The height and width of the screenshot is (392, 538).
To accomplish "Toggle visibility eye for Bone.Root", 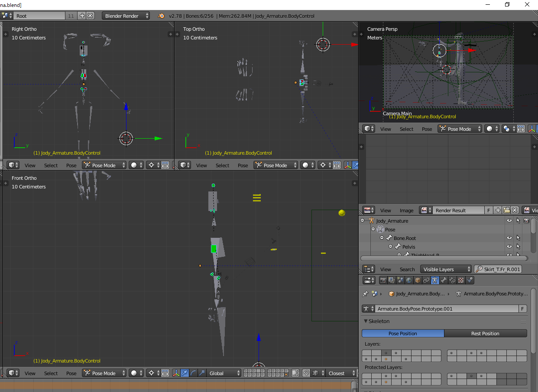I will (x=509, y=238).
